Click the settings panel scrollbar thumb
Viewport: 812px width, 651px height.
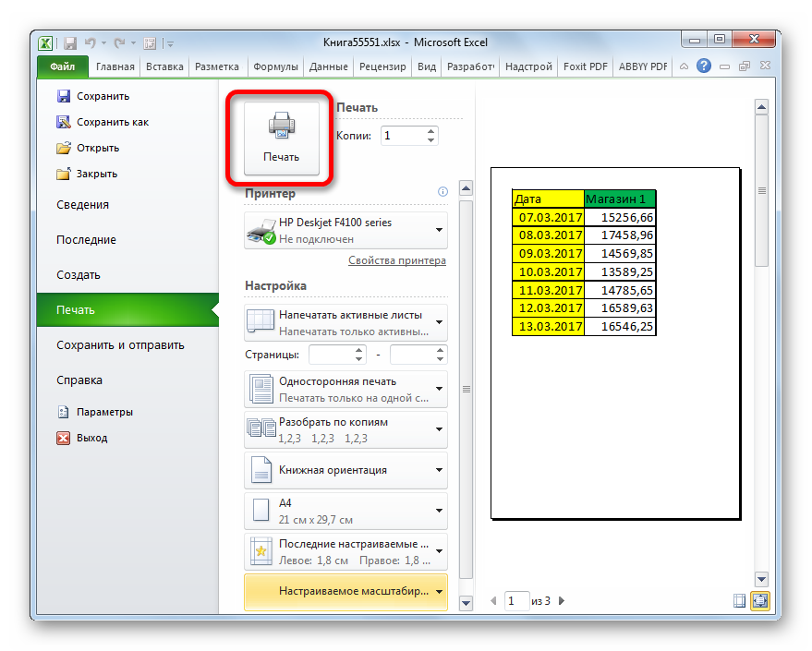pos(467,389)
